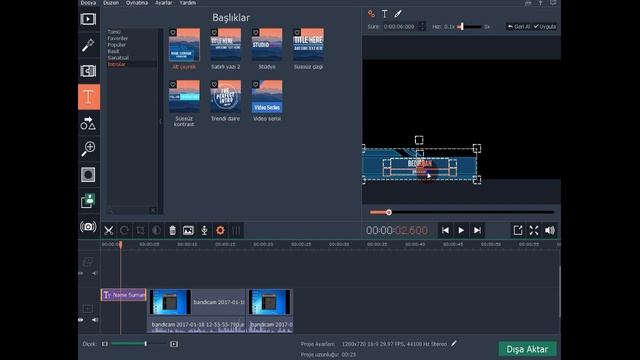This screenshot has width=640, height=360.
Task: Open the Transition wizard picture icon
Action: tap(188, 231)
